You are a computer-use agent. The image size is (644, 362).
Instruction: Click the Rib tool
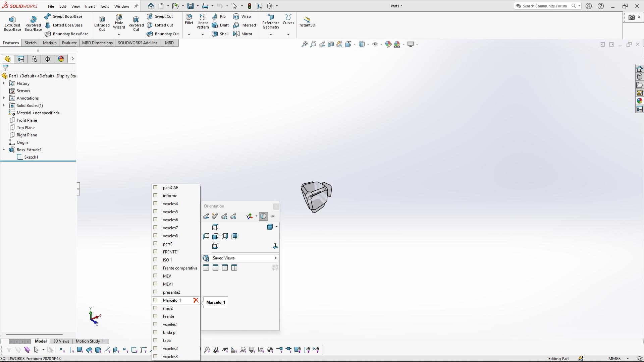(219, 16)
